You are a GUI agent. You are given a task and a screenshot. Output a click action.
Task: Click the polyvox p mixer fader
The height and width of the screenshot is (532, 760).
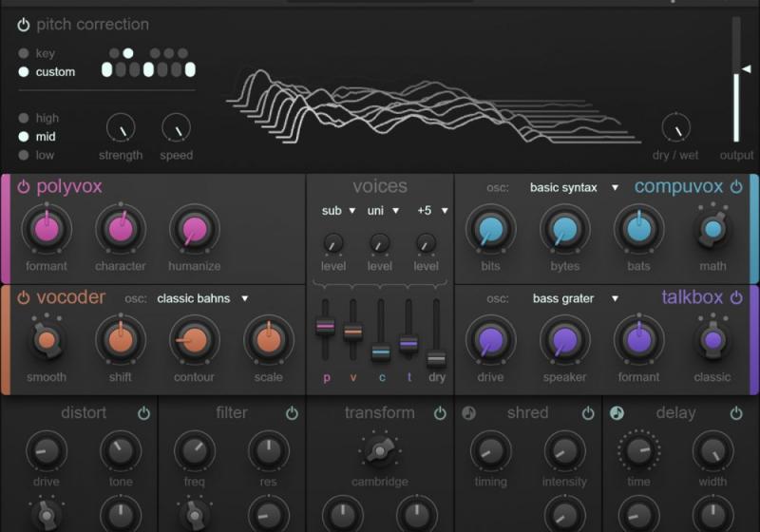pyautogui.click(x=325, y=326)
